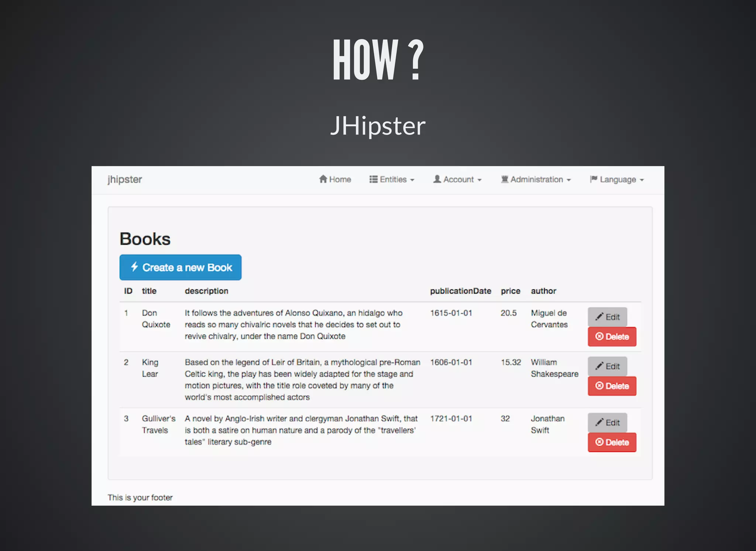Click date 1615-01-01
This screenshot has height=551, width=756.
click(x=451, y=313)
